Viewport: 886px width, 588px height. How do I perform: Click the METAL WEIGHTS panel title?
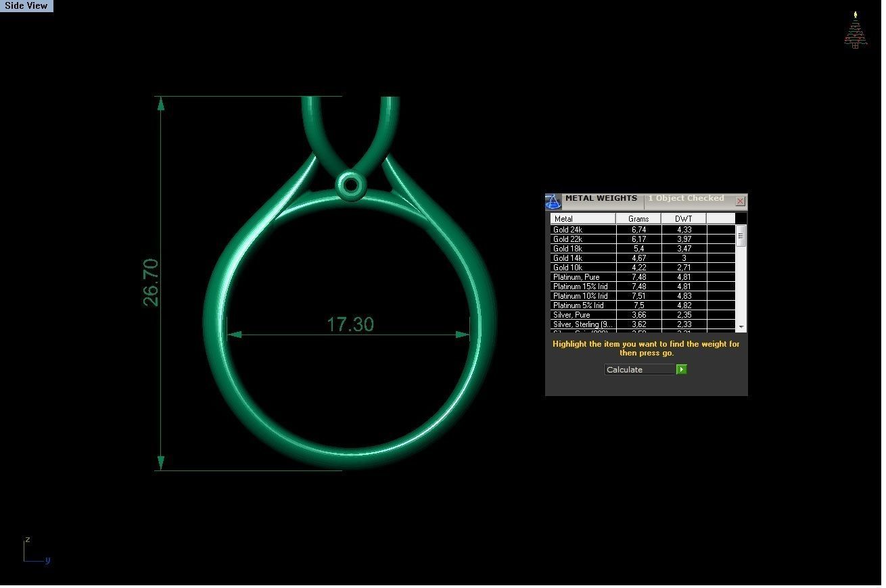click(x=601, y=199)
